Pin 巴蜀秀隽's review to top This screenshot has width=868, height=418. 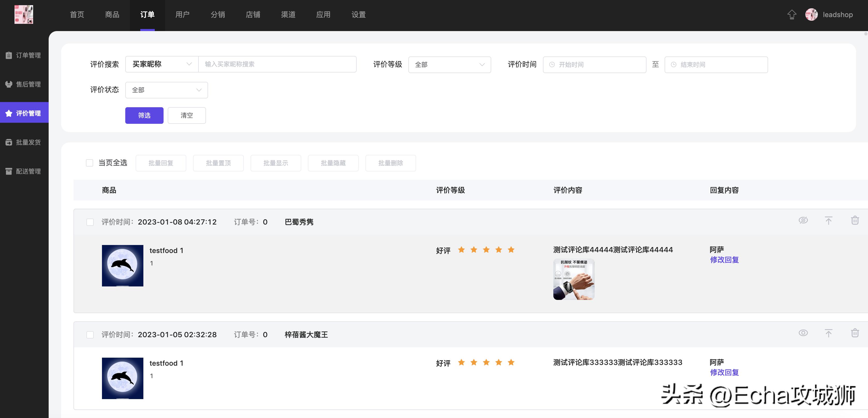pyautogui.click(x=829, y=220)
